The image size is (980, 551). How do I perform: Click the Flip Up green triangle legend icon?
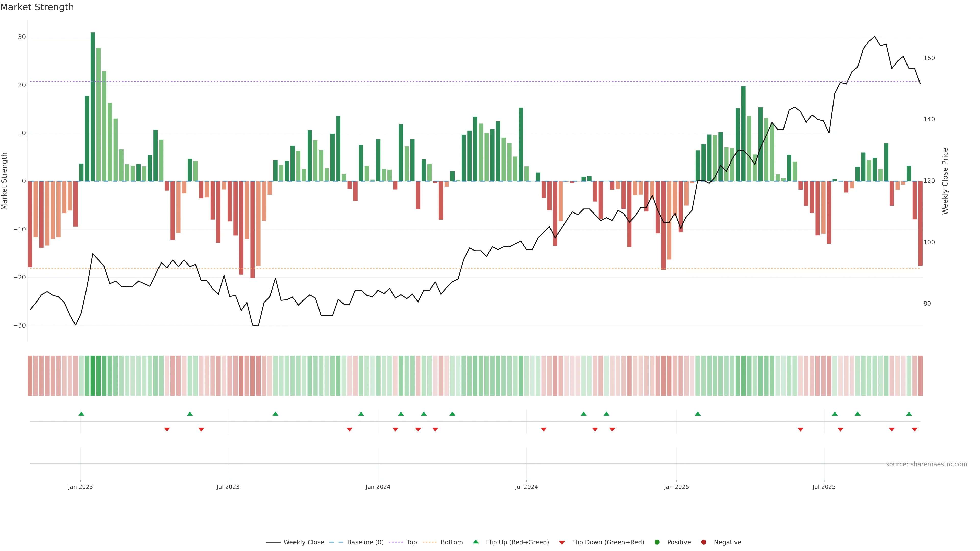(x=475, y=542)
